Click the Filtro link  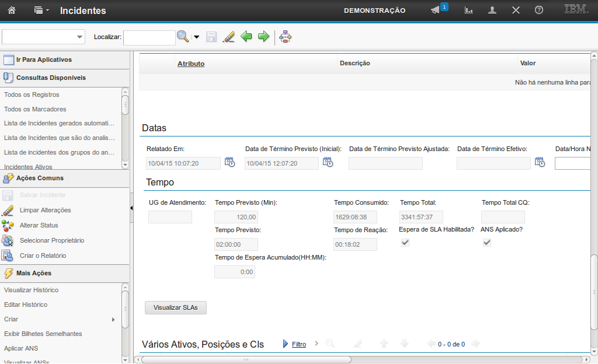click(x=298, y=344)
